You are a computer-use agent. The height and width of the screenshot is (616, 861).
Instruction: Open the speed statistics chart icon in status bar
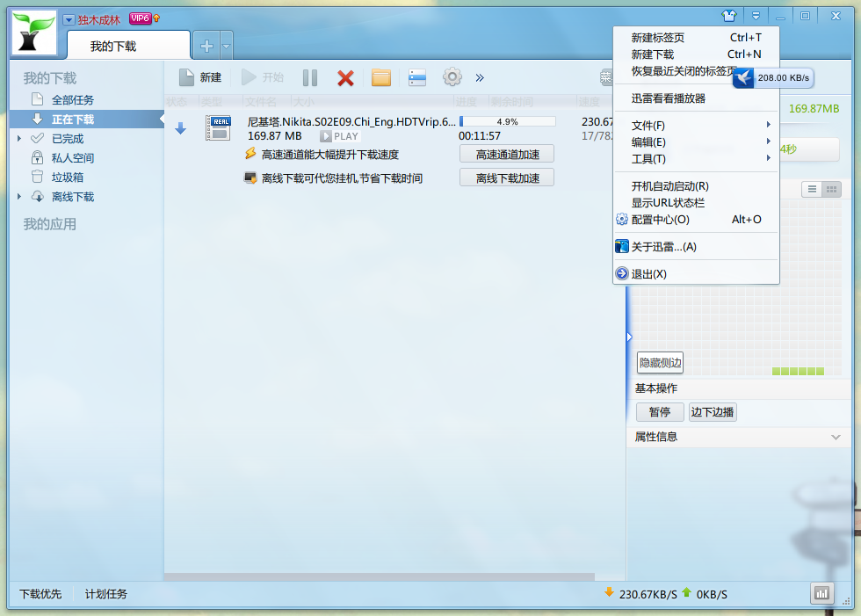pos(821,593)
